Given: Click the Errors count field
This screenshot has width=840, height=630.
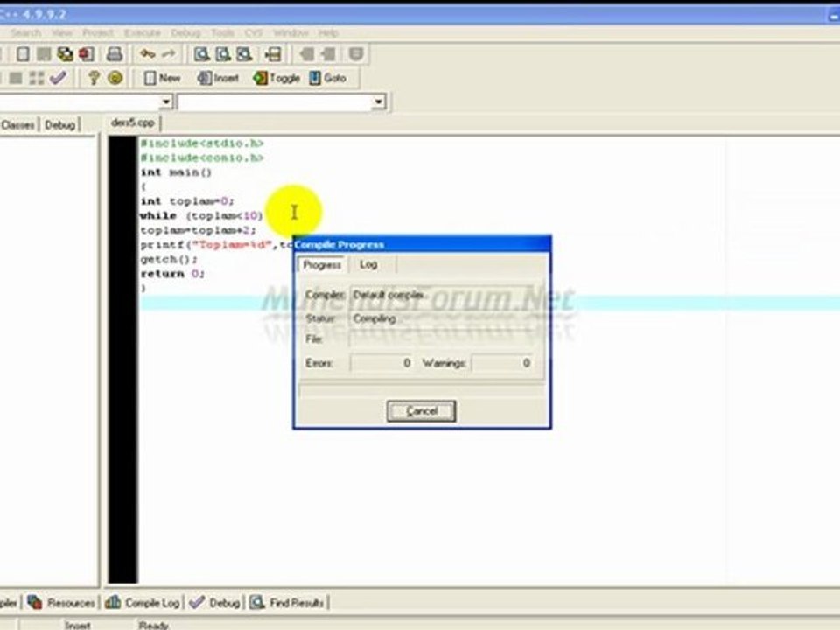Looking at the screenshot, I should pos(381,363).
